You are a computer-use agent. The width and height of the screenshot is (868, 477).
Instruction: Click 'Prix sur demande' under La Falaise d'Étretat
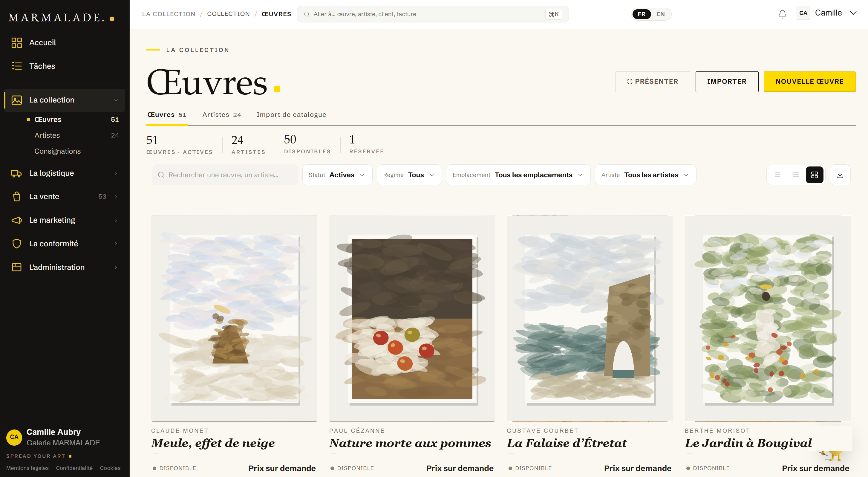[638, 468]
